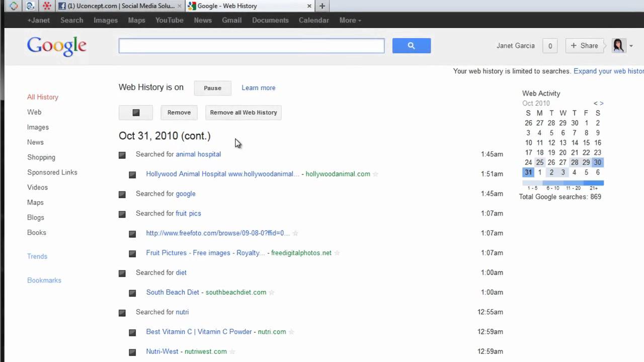Click "Total Google searches: 869" text

(x=560, y=197)
